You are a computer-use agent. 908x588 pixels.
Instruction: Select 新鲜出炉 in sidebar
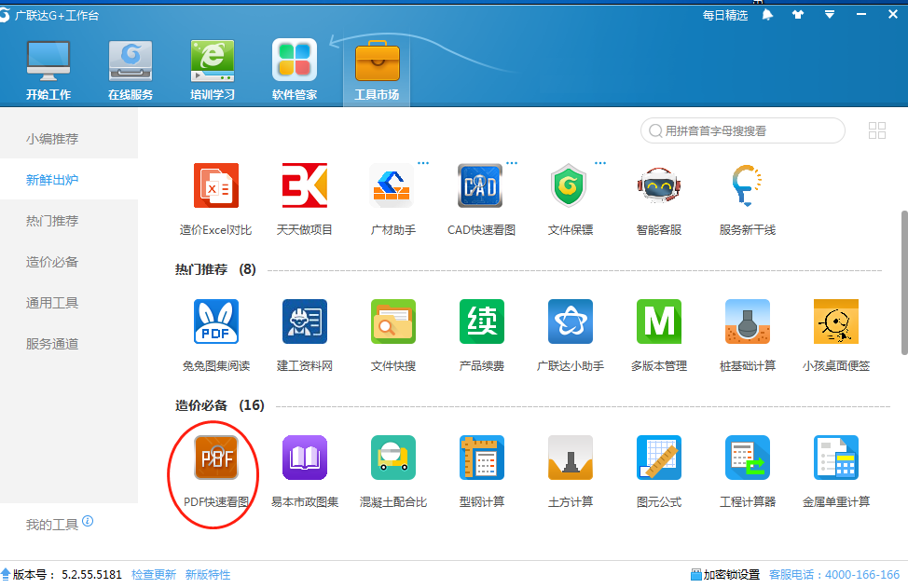tap(69, 180)
